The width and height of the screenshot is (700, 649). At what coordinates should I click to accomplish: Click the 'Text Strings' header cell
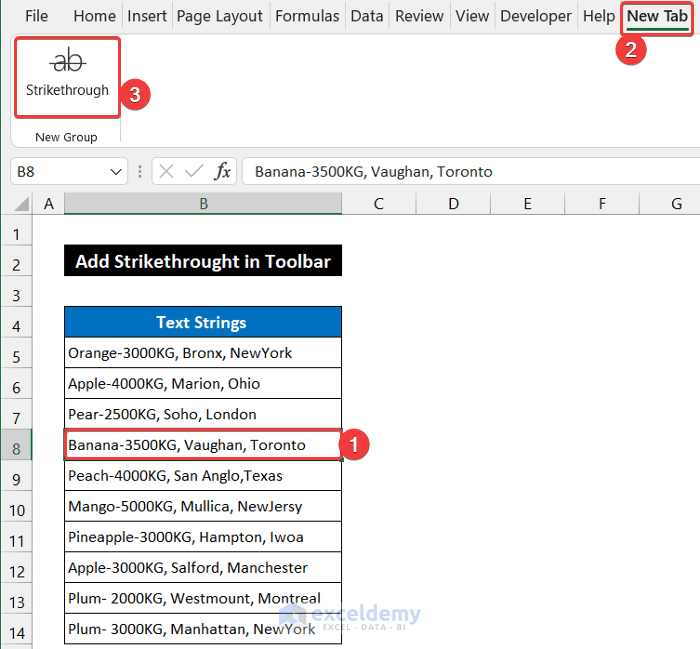tap(203, 322)
